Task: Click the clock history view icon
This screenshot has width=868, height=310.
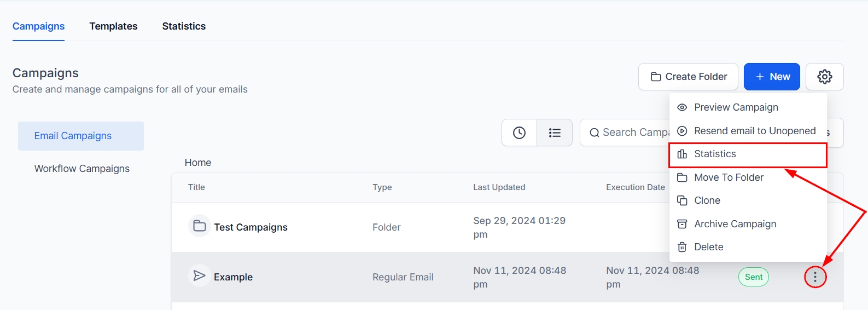Action: (x=519, y=133)
